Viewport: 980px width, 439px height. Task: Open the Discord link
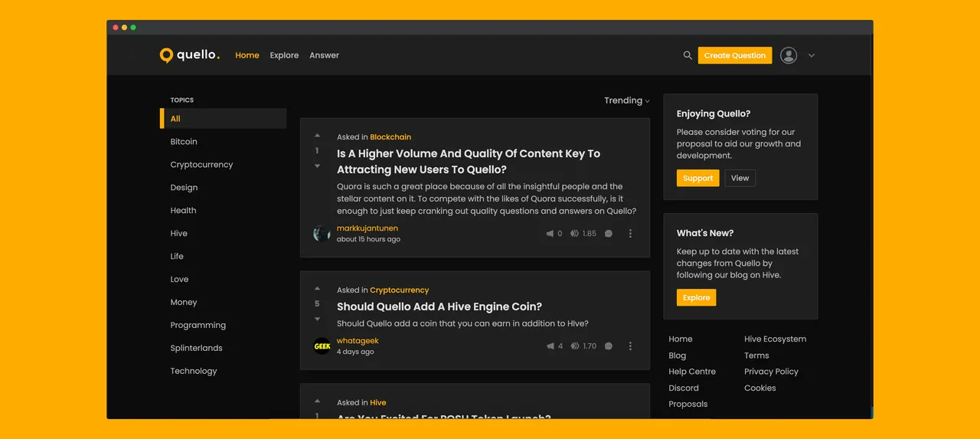coord(684,388)
